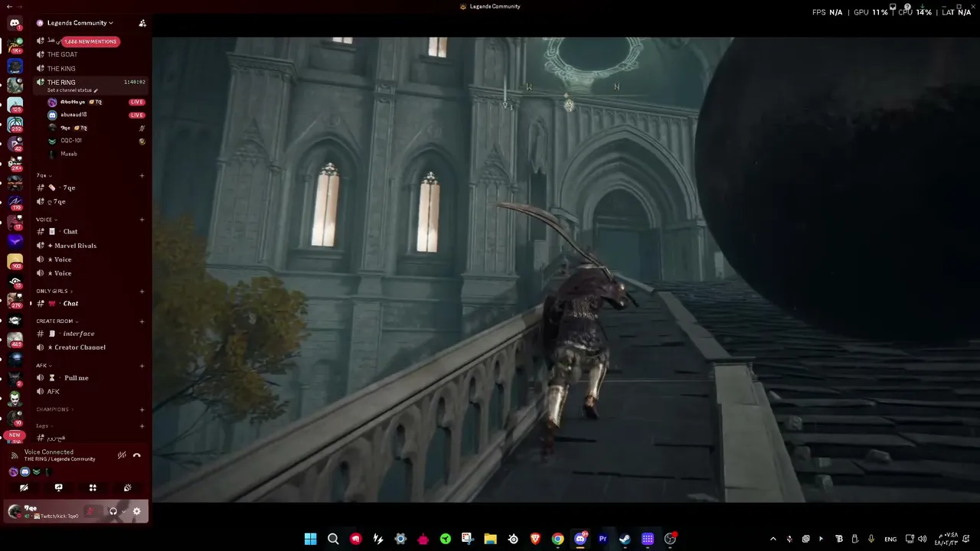Click the NEW unread servers indicator
Viewport: 980px width, 551px height.
tap(15, 435)
